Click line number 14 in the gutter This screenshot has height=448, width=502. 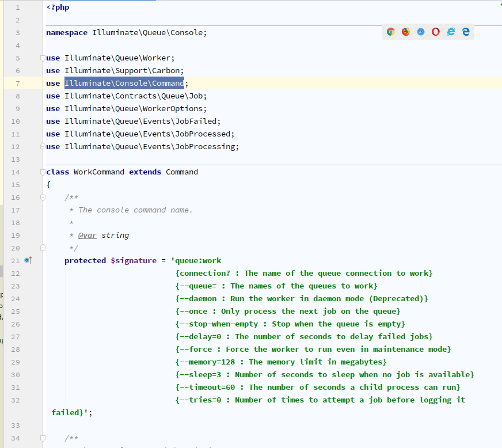(x=16, y=172)
